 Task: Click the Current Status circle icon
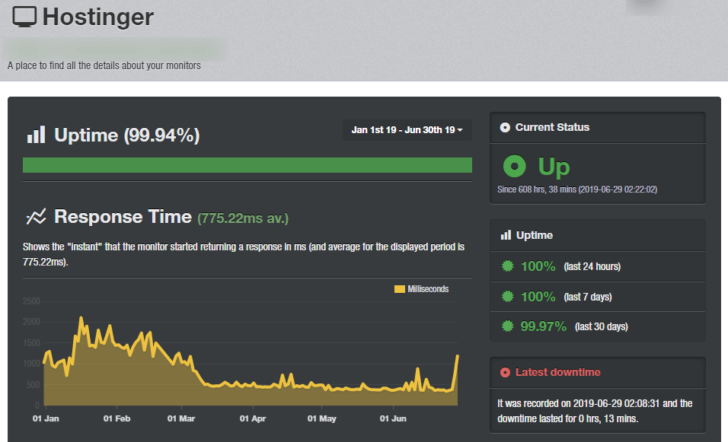505,127
